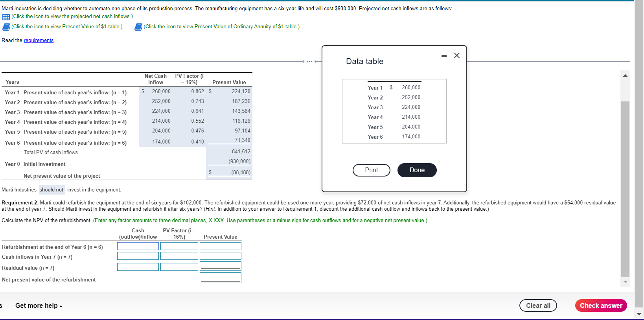Open the Present Value of $1 table icon
The image size is (644, 320).
pyautogui.click(x=6, y=27)
